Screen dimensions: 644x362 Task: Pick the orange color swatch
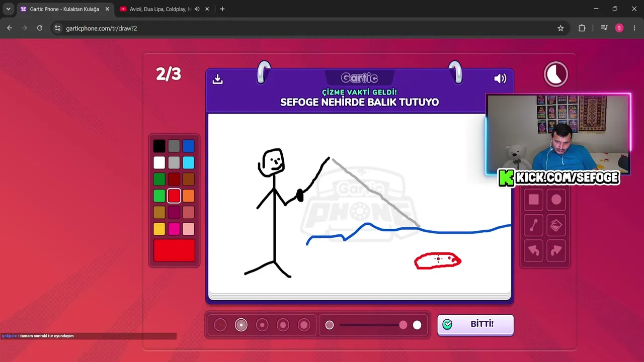(188, 196)
